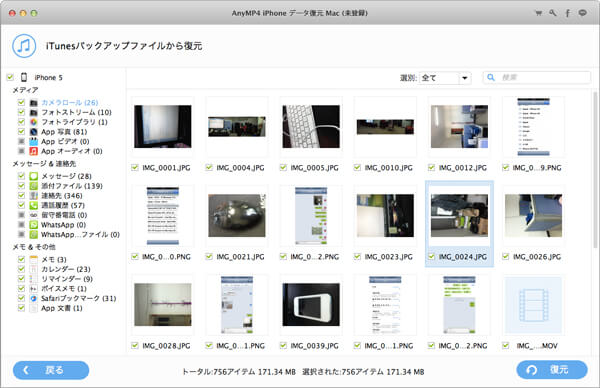Uncheck the ボイスメモ (1) checkbox

click(21, 289)
